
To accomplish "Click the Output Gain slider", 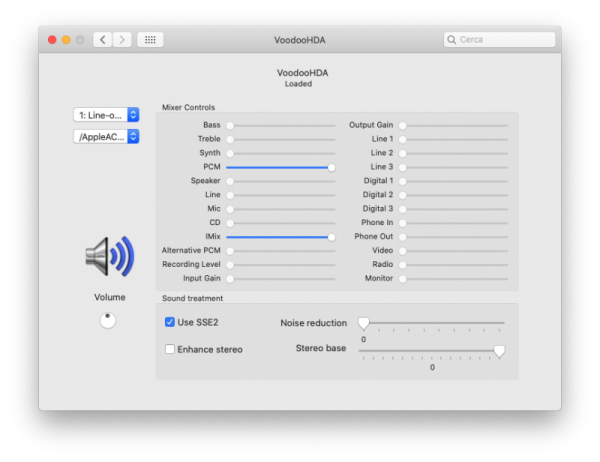I will pos(453,126).
